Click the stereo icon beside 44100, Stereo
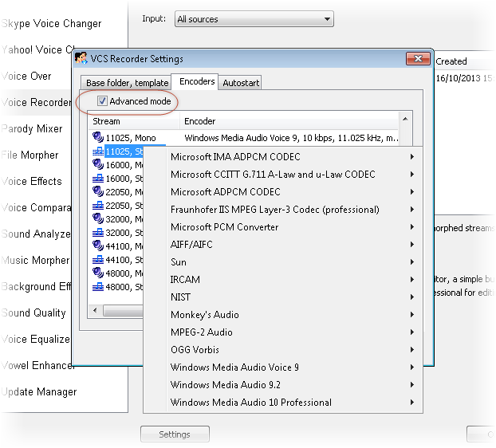This screenshot has width=496, height=448. [x=98, y=260]
